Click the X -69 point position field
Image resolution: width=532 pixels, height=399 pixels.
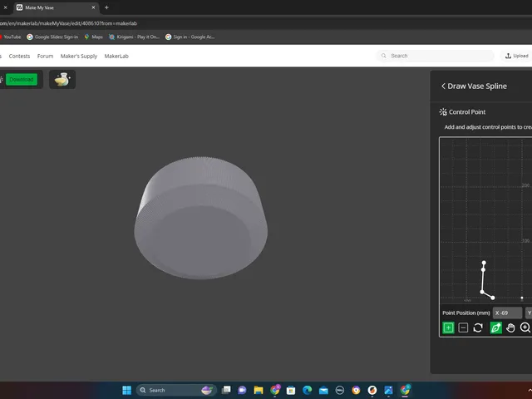click(x=507, y=313)
